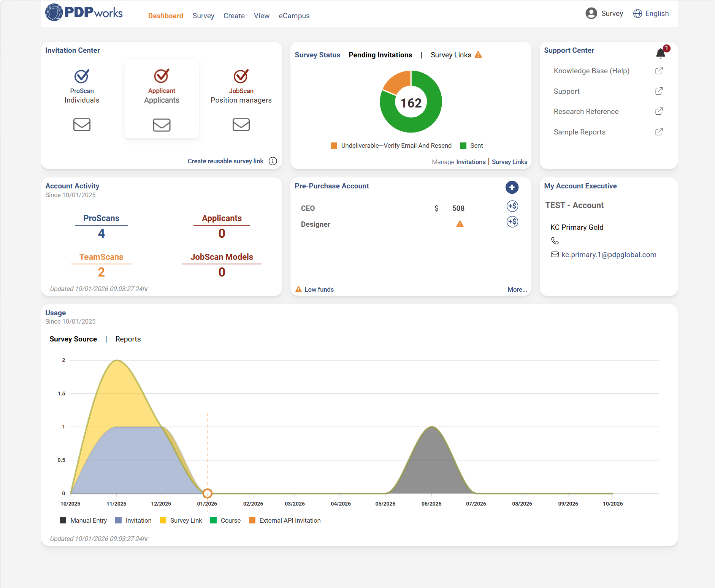Add funds to CEO account
The width and height of the screenshot is (715, 588).
pyautogui.click(x=512, y=206)
